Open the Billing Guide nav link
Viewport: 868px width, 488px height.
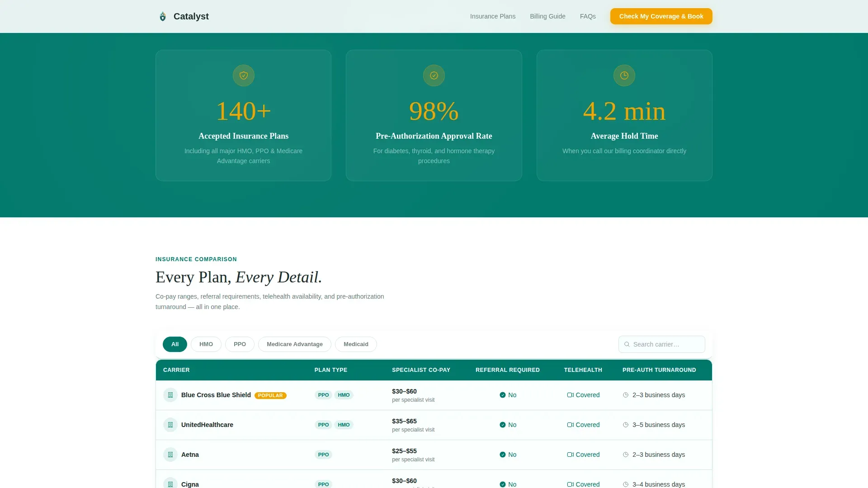547,16
